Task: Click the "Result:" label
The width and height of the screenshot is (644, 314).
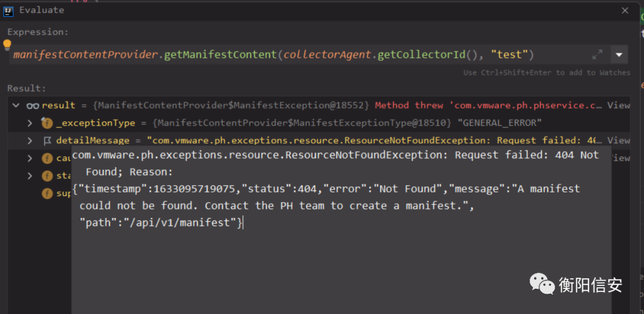Action: [27, 88]
